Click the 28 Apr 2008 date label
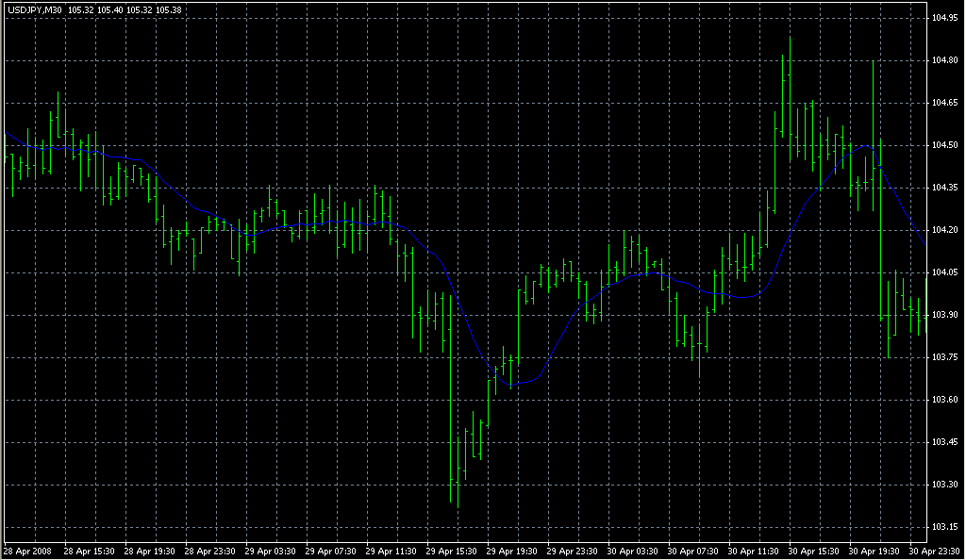 [x=27, y=551]
